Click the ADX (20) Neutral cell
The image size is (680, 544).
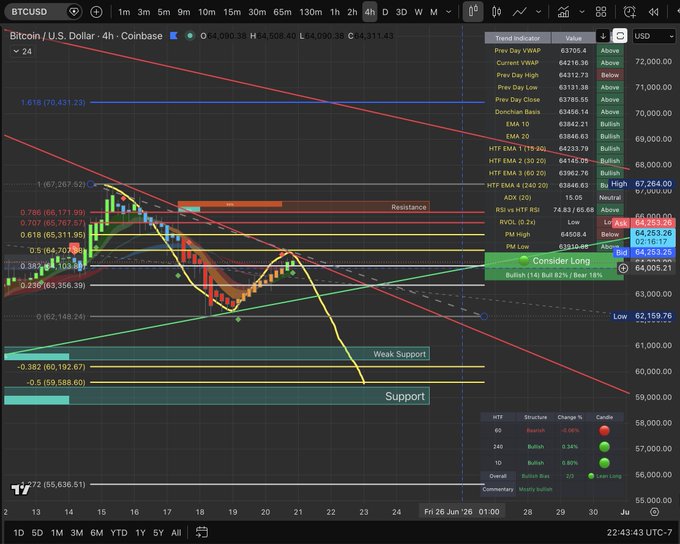(610, 197)
